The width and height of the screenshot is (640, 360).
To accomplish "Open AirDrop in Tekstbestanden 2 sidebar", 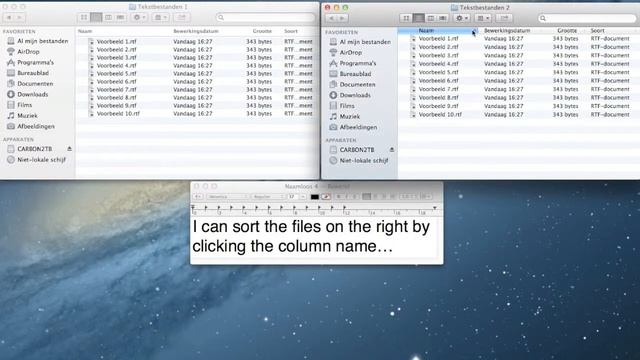I will [x=350, y=53].
